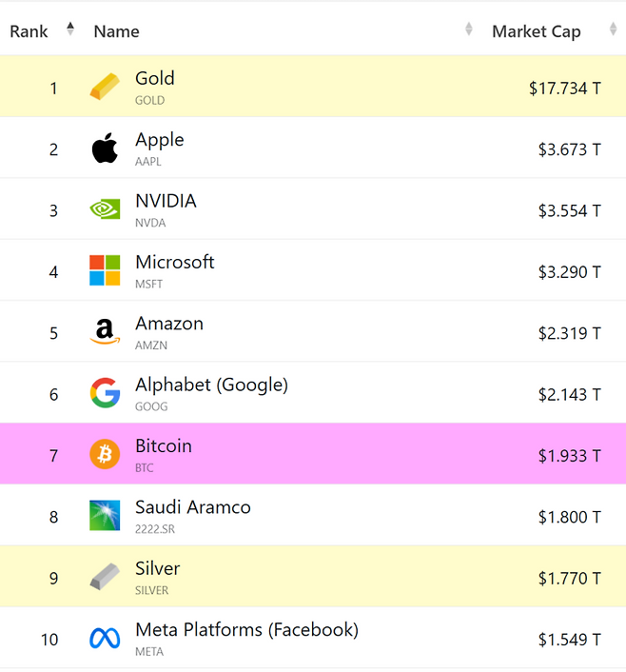
Task: Select the Microsoft logo icon
Action: click(105, 271)
